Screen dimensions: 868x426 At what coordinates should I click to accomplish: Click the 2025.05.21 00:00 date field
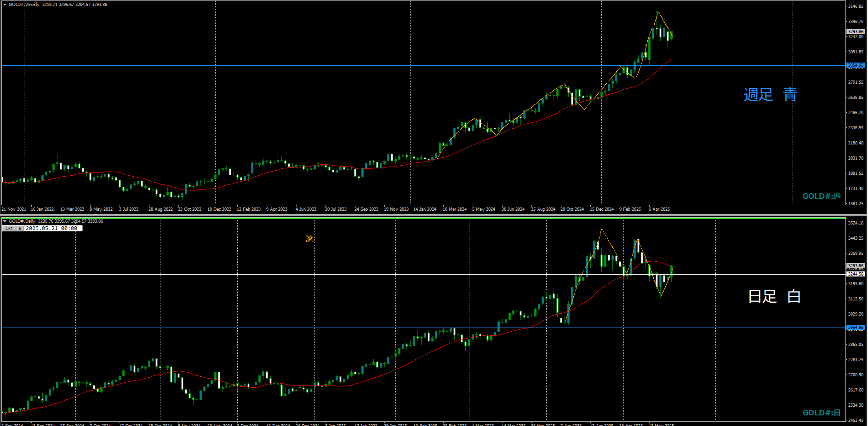point(53,228)
